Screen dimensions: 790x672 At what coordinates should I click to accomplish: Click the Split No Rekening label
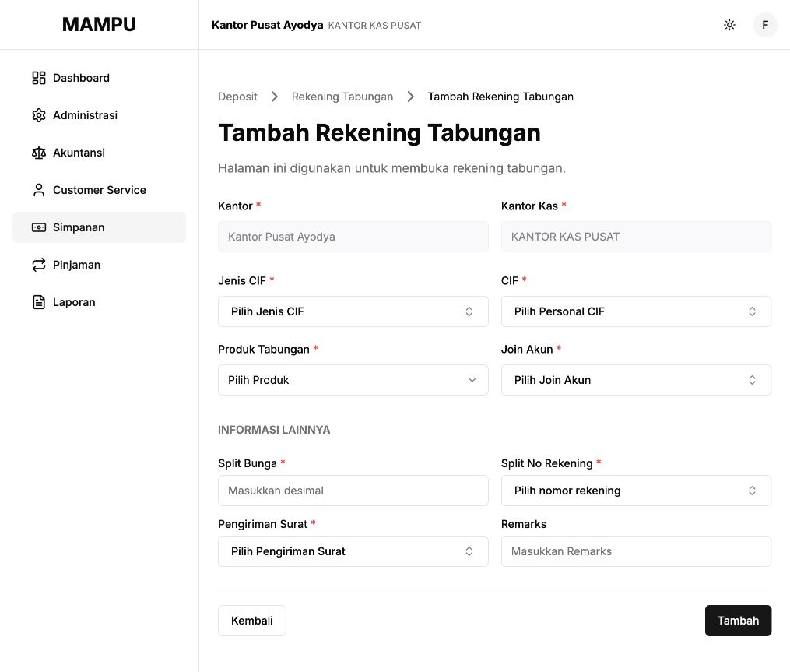tap(546, 463)
